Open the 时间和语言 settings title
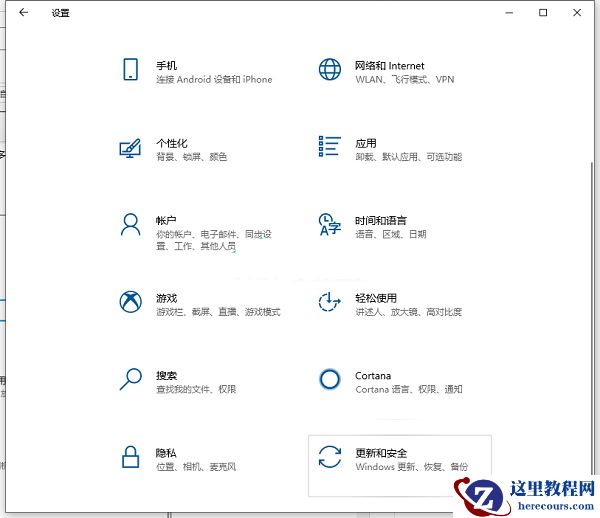600x518 pixels. click(381, 220)
